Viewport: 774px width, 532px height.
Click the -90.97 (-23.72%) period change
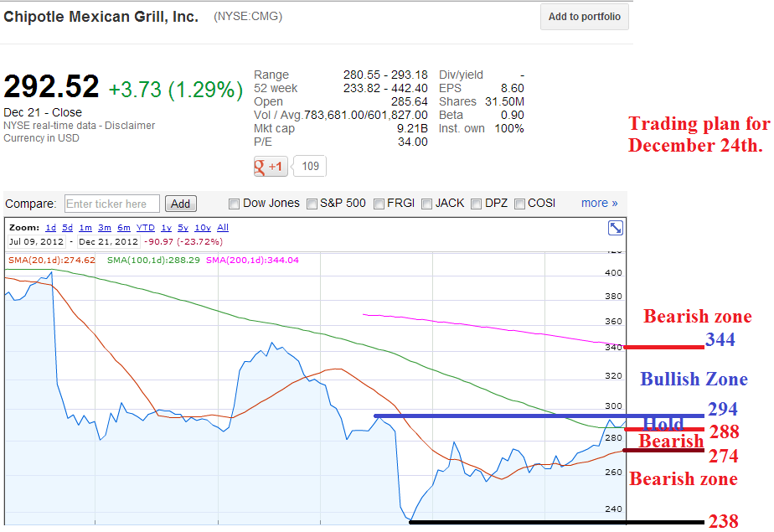[x=183, y=242]
